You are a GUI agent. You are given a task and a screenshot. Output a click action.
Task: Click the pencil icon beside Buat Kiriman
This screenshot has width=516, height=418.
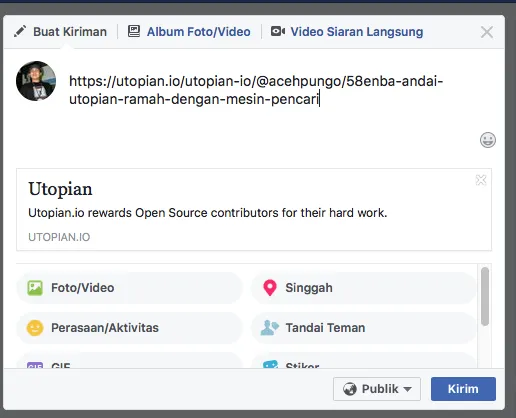(x=20, y=32)
